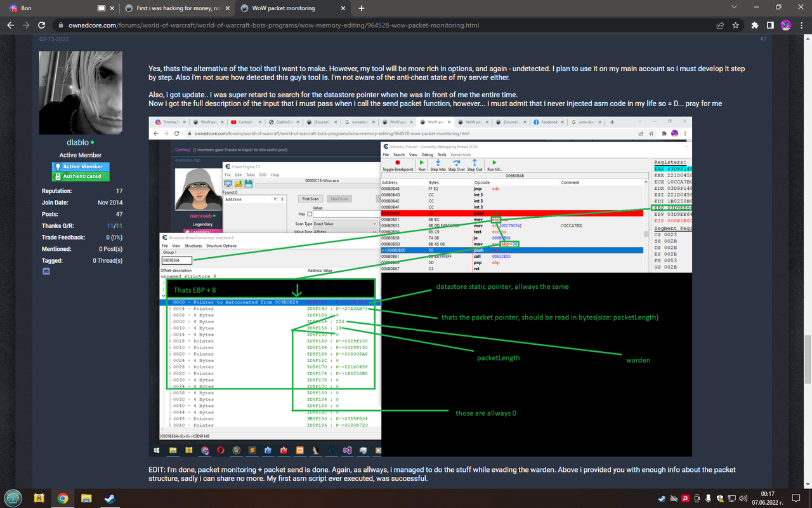The width and height of the screenshot is (812, 508).
Task: Open the post number #7 permalink
Action: (x=763, y=39)
